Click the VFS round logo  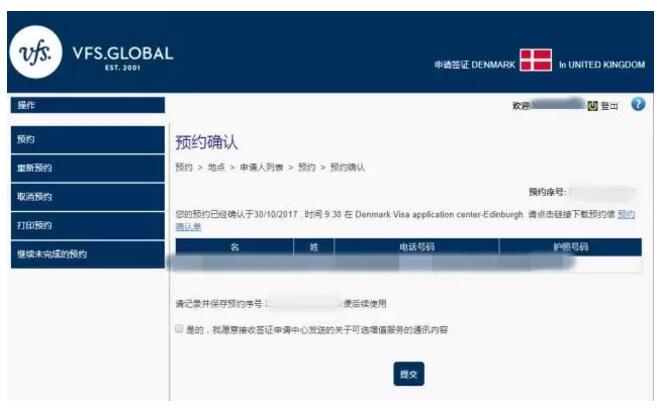click(36, 52)
